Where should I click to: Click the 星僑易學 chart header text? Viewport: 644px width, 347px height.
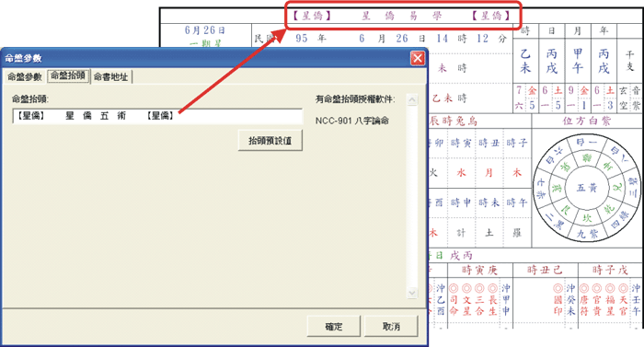(401, 16)
